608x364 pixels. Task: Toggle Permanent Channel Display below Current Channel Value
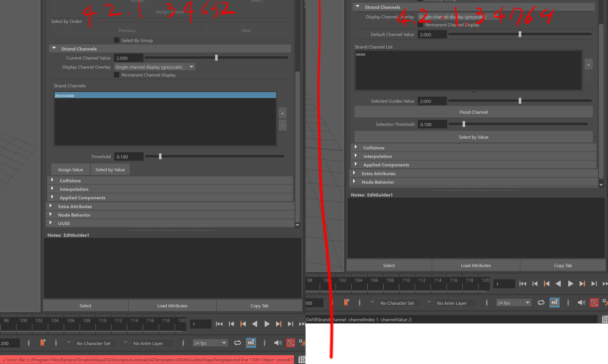(x=116, y=75)
